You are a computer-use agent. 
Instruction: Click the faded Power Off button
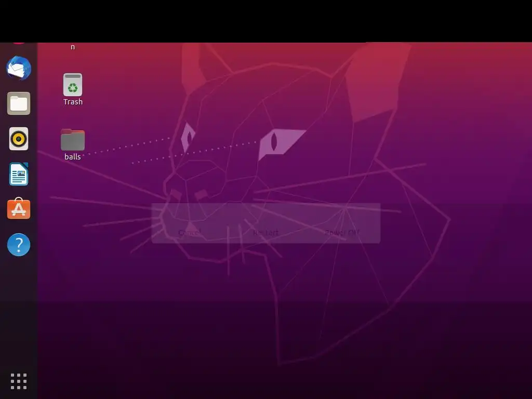point(342,232)
